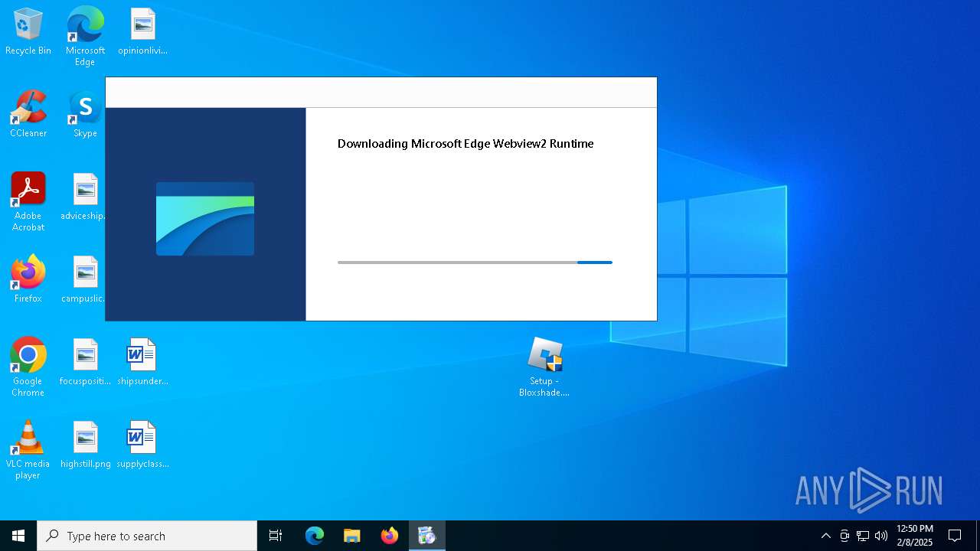Select the adviceship image file
This screenshot has height=551, width=980.
(x=85, y=197)
